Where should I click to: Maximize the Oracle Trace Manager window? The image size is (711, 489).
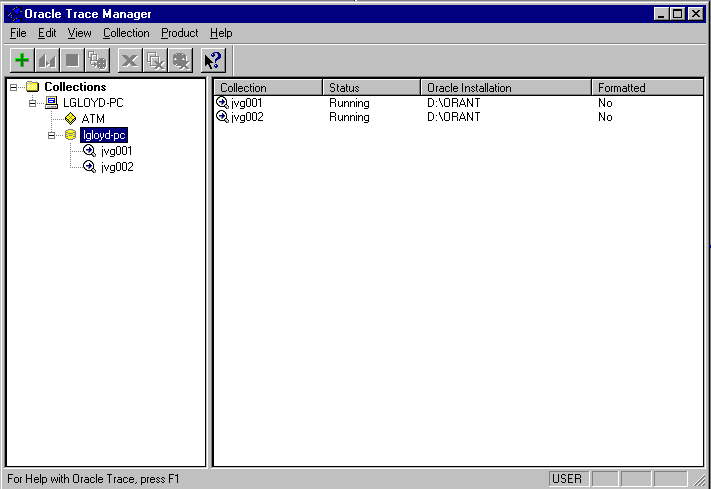(x=677, y=14)
